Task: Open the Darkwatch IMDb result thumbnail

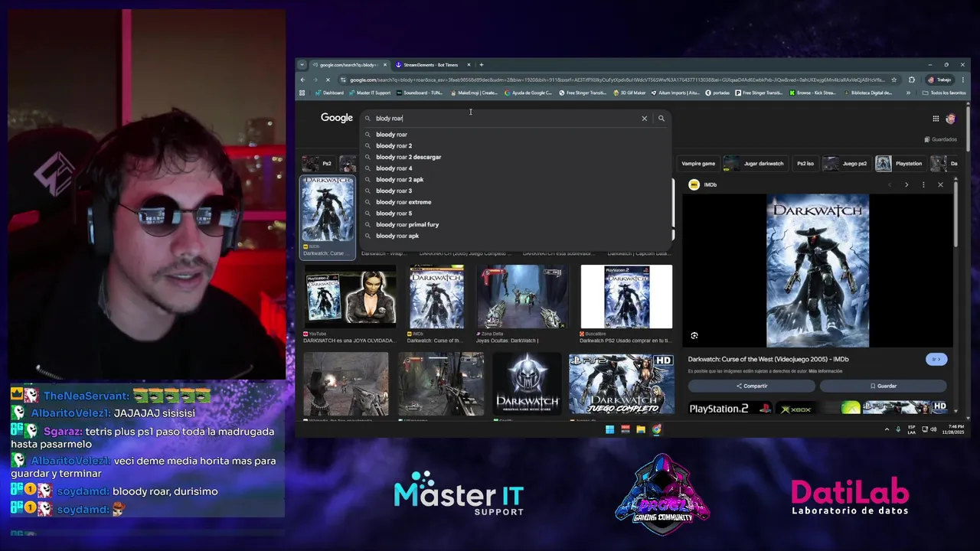Action: [x=327, y=210]
